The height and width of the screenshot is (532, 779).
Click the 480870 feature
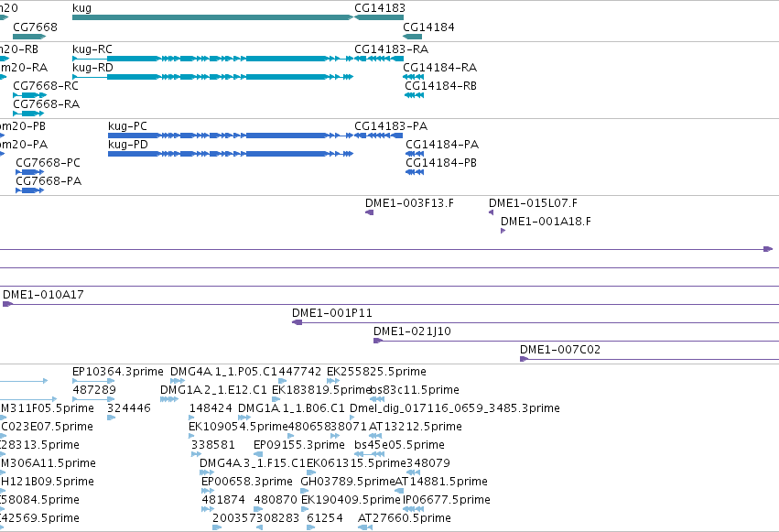coord(258,510)
